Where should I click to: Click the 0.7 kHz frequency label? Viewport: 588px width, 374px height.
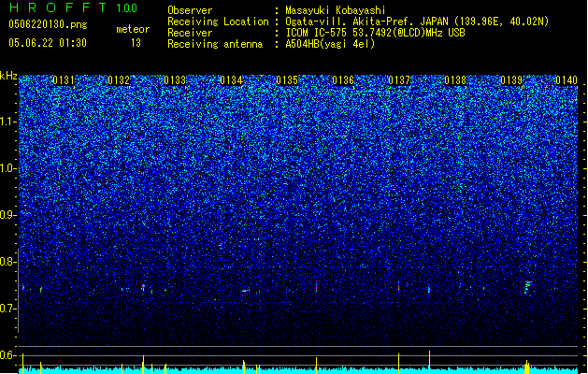pyautogui.click(x=8, y=309)
